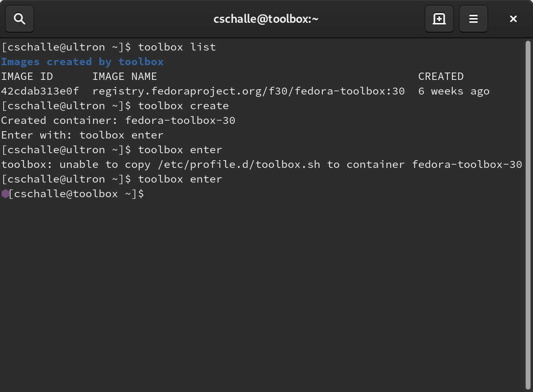Click the window title cschalle@toolbox:~
This screenshot has height=392, width=533.
coord(266,19)
